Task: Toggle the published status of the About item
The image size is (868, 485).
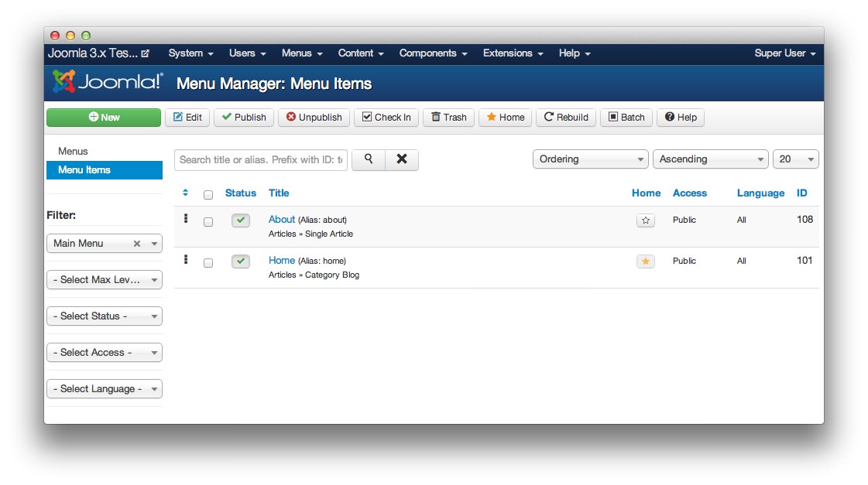Action: coord(240,220)
